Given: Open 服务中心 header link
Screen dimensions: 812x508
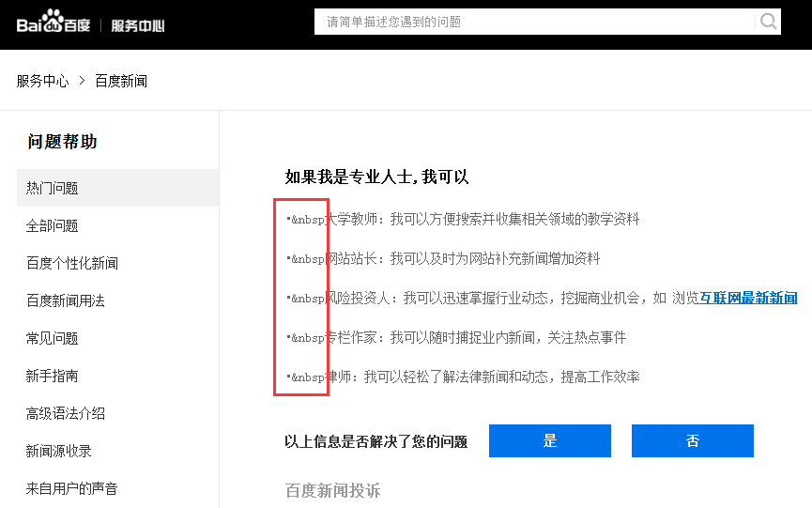Looking at the screenshot, I should click(x=138, y=25).
